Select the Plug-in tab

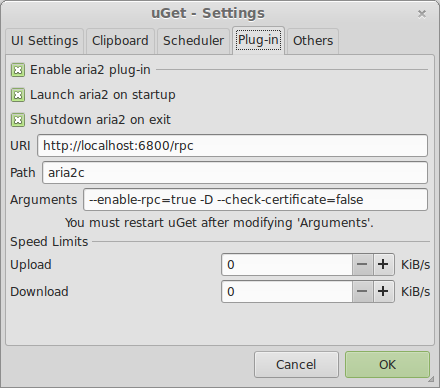(258, 40)
